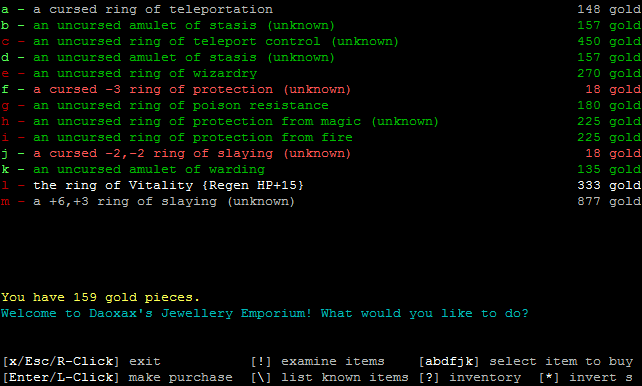Click invert selection command
This screenshot has width=642, height=386.
[586, 377]
